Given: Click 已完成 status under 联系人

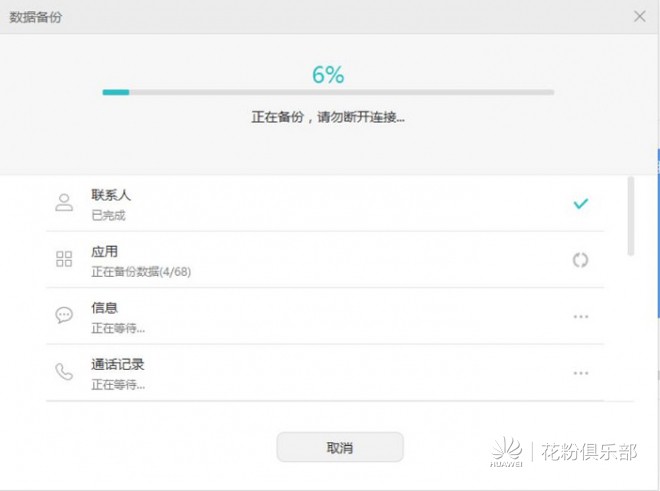Looking at the screenshot, I should tap(109, 215).
